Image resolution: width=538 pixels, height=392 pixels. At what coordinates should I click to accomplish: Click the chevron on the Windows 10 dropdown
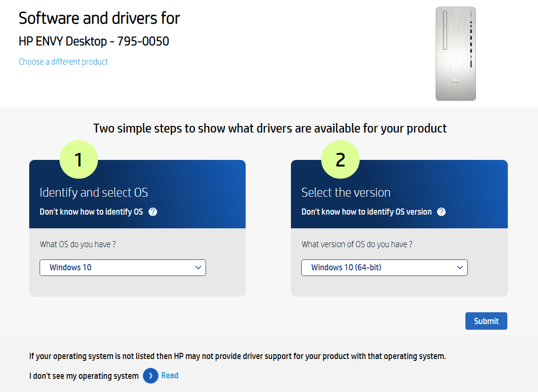point(198,267)
